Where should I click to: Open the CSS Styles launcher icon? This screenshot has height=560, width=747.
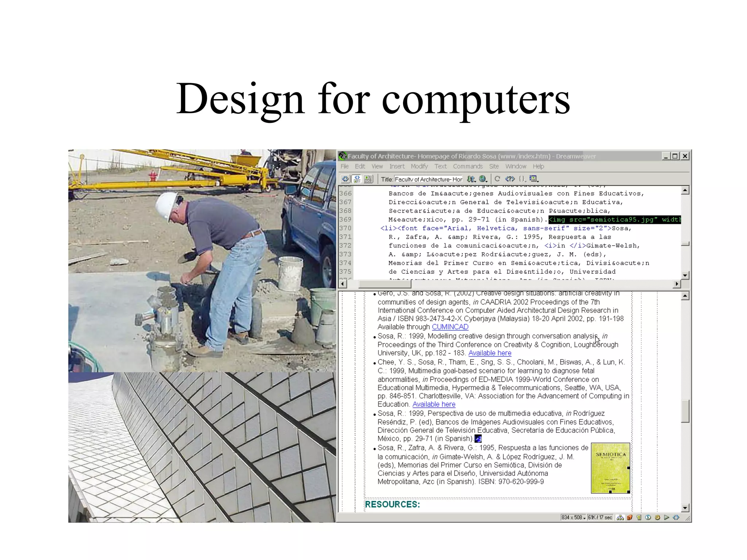tap(648, 517)
